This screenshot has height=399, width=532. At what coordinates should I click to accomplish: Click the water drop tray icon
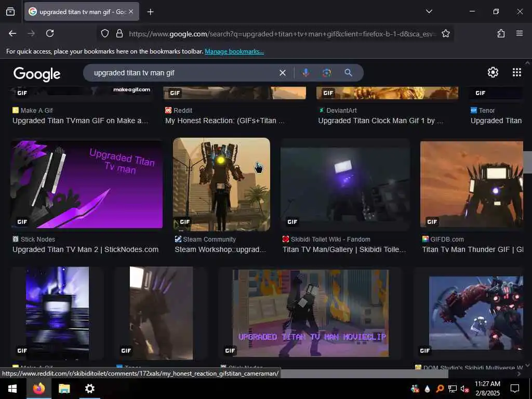coord(427,389)
